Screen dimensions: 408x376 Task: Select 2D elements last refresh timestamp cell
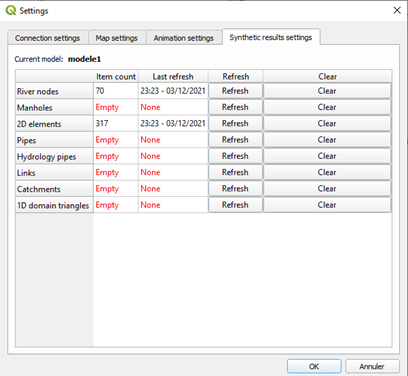pos(173,123)
